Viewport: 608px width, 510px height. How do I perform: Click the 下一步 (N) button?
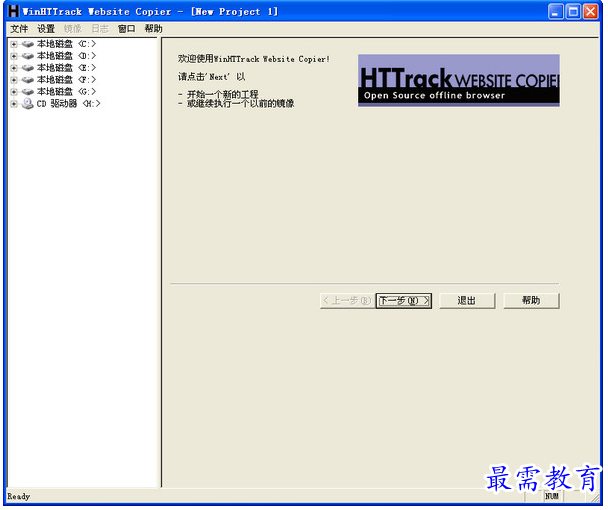[404, 301]
